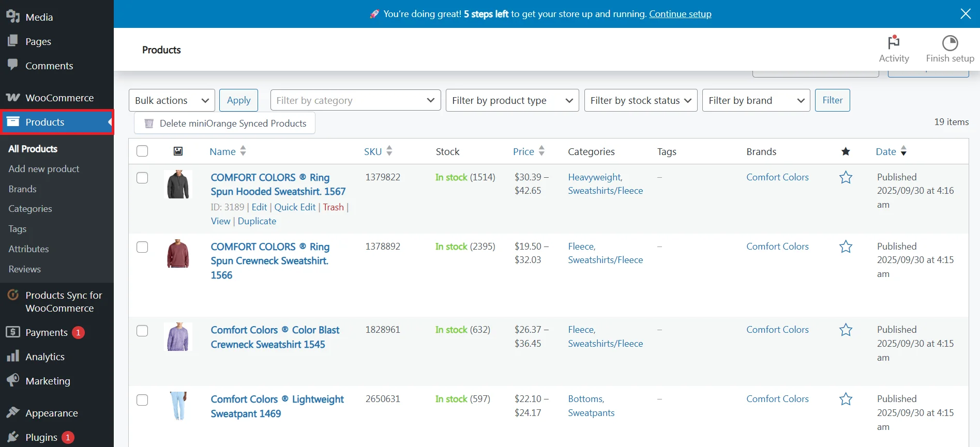Click the Products archive icon in the sidebar

[13, 122]
